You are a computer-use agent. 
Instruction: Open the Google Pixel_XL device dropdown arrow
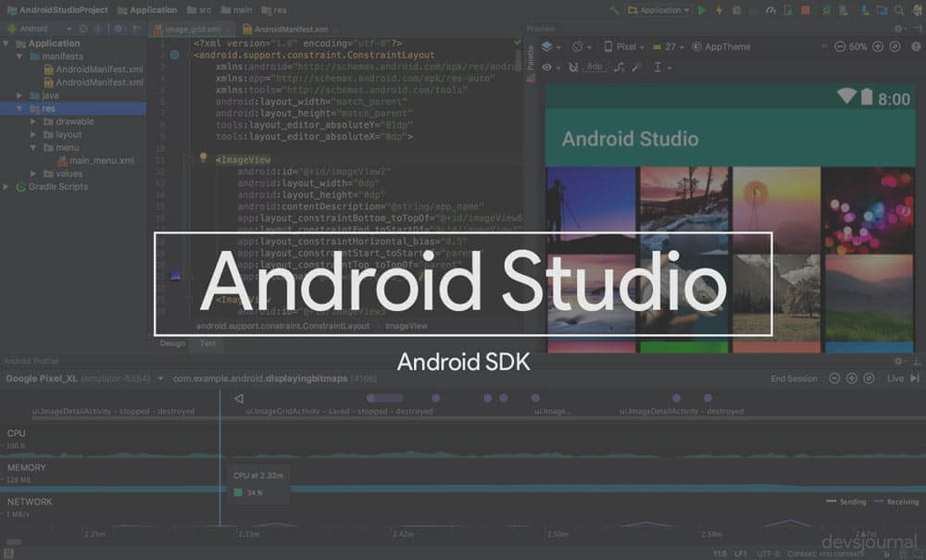tap(160, 379)
